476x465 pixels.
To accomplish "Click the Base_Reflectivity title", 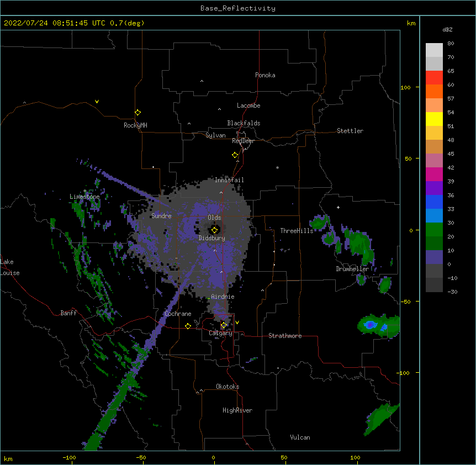I will [x=238, y=8].
